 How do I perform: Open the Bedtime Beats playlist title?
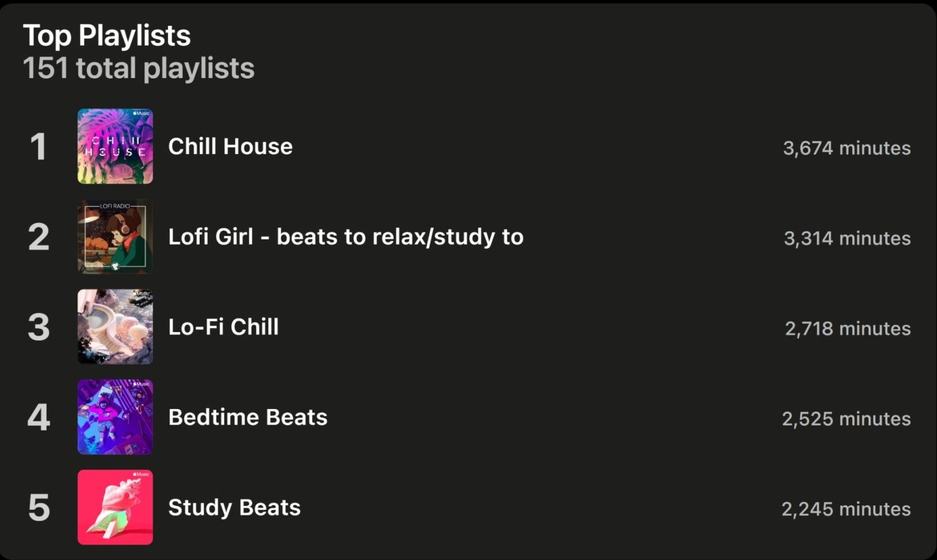tap(248, 417)
